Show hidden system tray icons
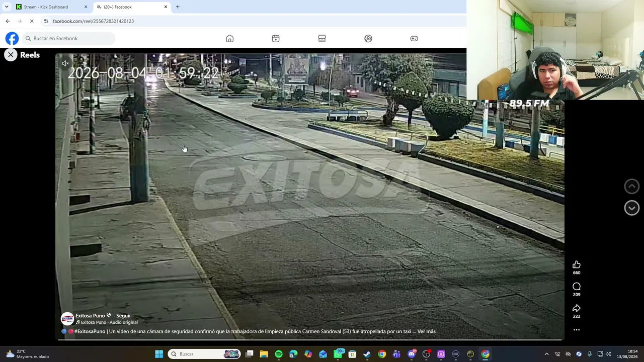 click(x=546, y=354)
